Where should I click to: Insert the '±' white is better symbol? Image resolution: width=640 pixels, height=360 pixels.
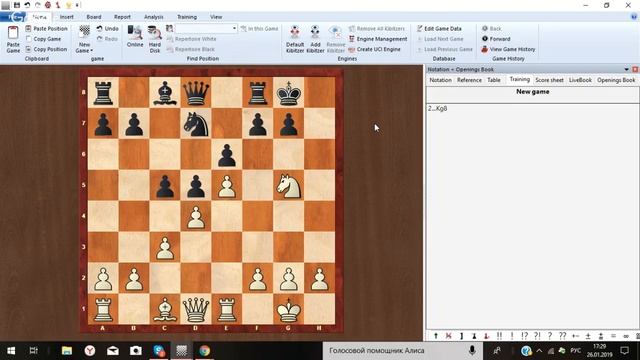[588, 336]
